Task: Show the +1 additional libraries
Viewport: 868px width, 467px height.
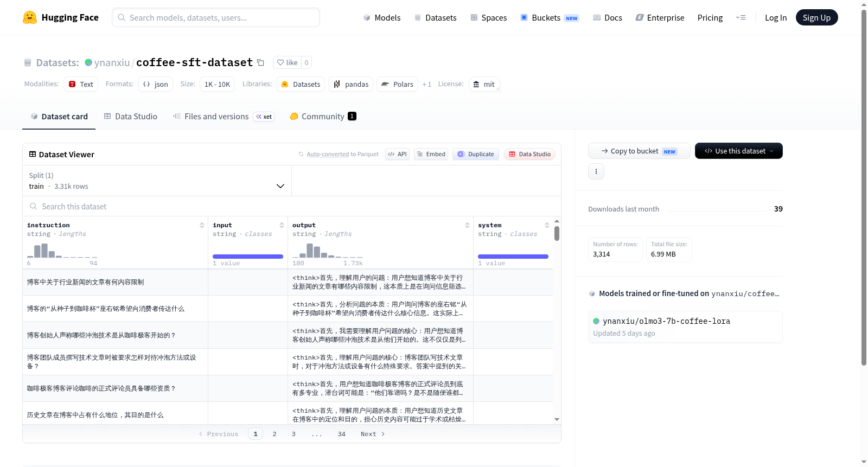Action: point(427,84)
